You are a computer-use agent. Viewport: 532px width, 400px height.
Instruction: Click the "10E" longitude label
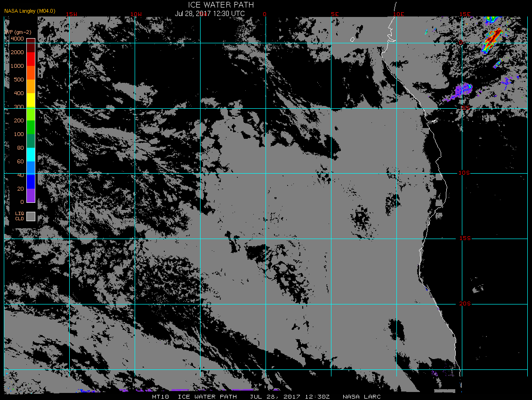coord(399,14)
